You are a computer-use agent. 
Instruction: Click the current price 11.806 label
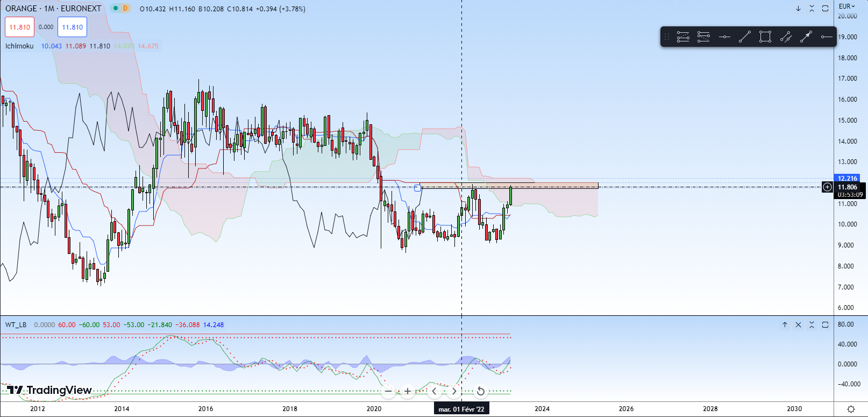pyautogui.click(x=848, y=187)
